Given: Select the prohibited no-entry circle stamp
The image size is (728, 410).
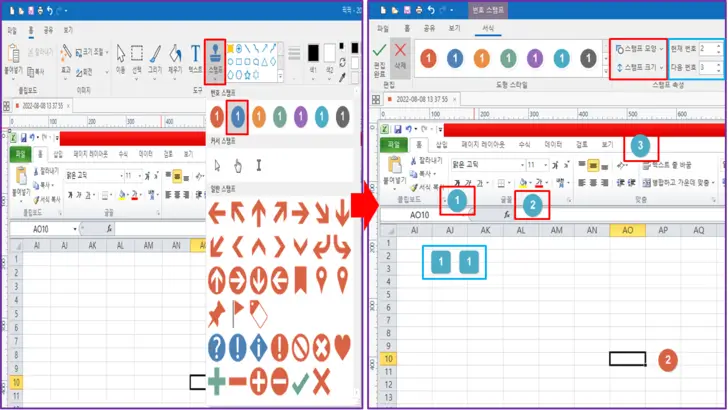Looking at the screenshot, I should click(300, 347).
